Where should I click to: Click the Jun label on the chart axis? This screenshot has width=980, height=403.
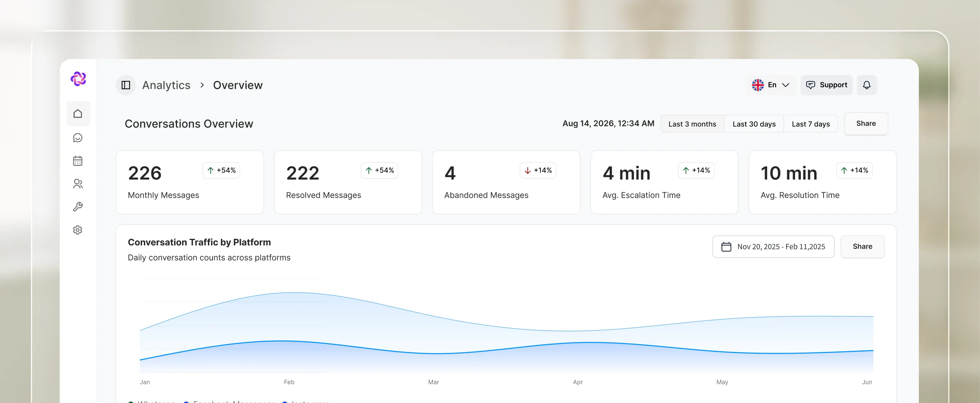click(x=867, y=382)
